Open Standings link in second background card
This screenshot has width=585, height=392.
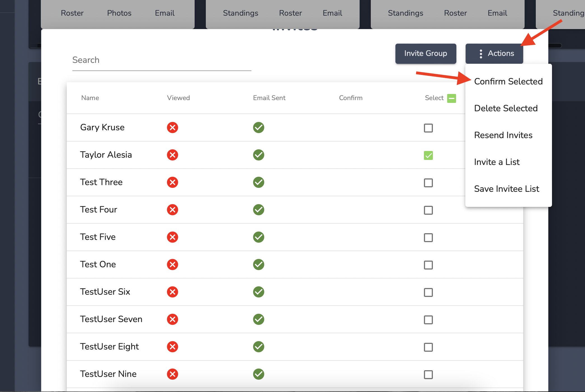240,13
